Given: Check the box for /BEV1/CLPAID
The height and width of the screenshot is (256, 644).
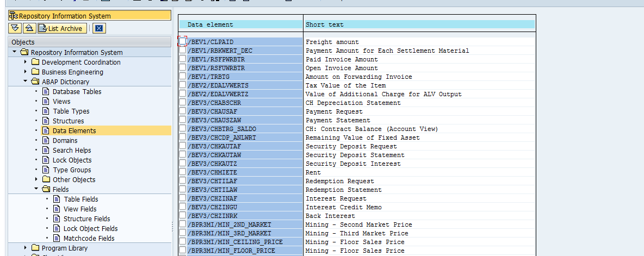Looking at the screenshot, I should [x=182, y=42].
